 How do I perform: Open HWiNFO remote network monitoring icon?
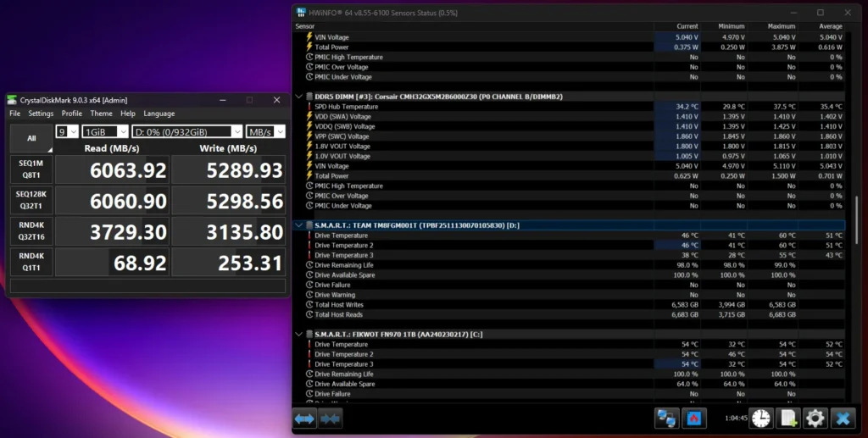pos(666,419)
